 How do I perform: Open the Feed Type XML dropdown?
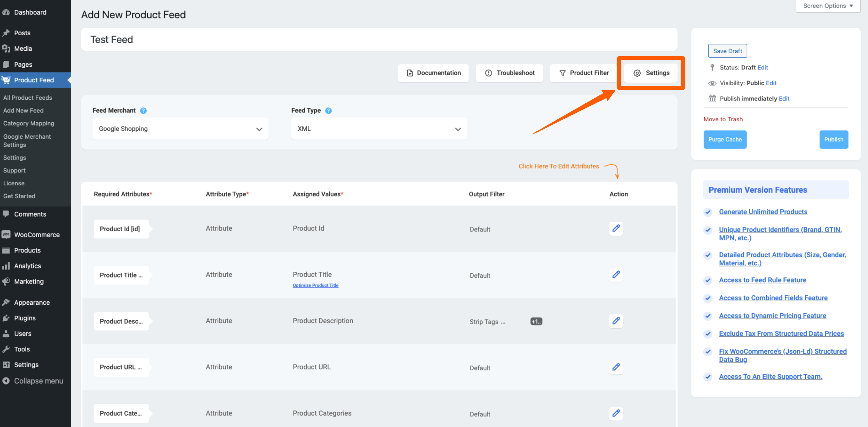pos(379,129)
